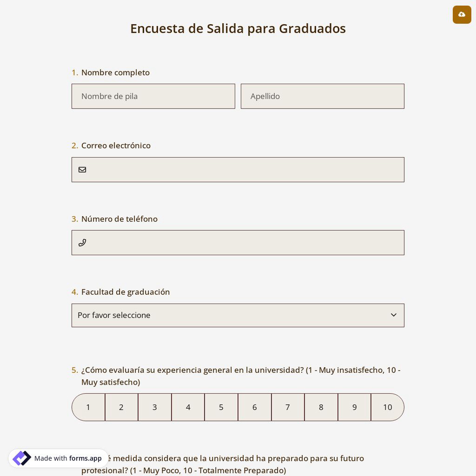
Task: Click the question 'Facultad de graduación' label
Action: (x=125, y=292)
